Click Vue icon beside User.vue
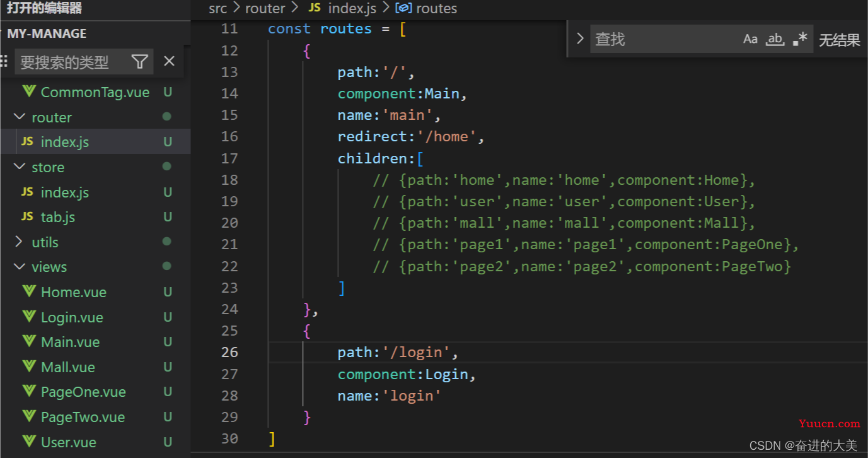This screenshot has width=868, height=458. pyautogui.click(x=28, y=442)
